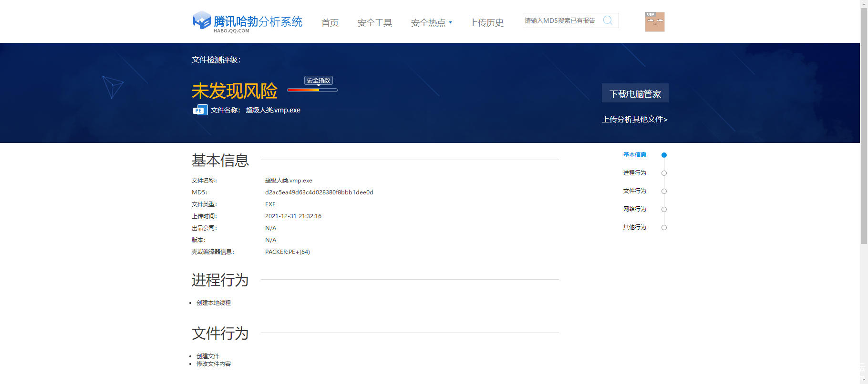868x384 pixels.
Task: Click the safety index gauge bar
Action: [x=312, y=90]
